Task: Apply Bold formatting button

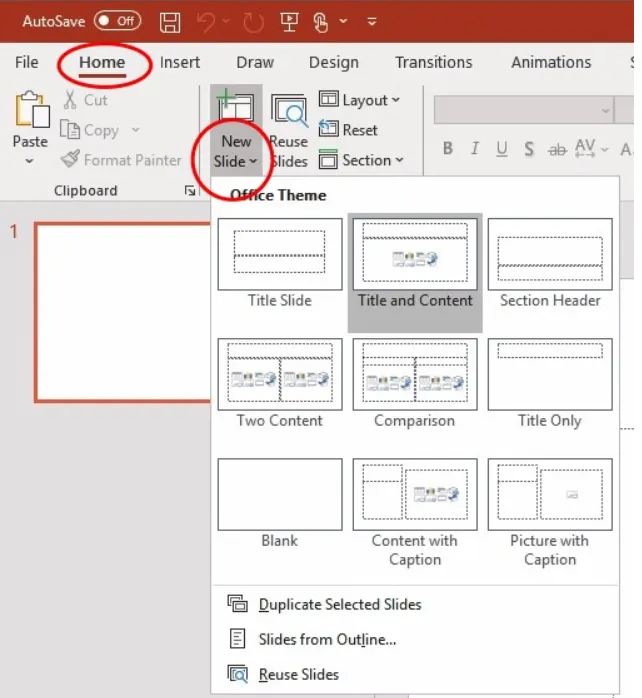Action: point(447,149)
